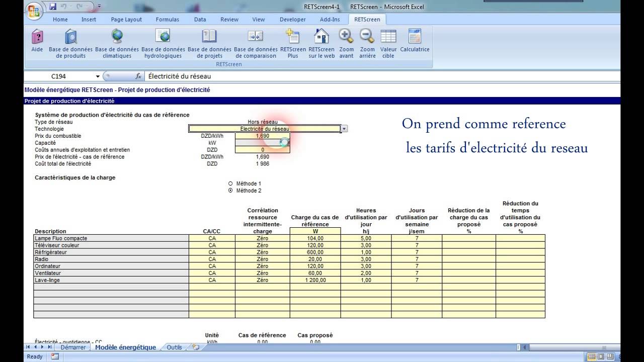Select the 2,00 h/j cell for Ventilateur

click(x=366, y=273)
